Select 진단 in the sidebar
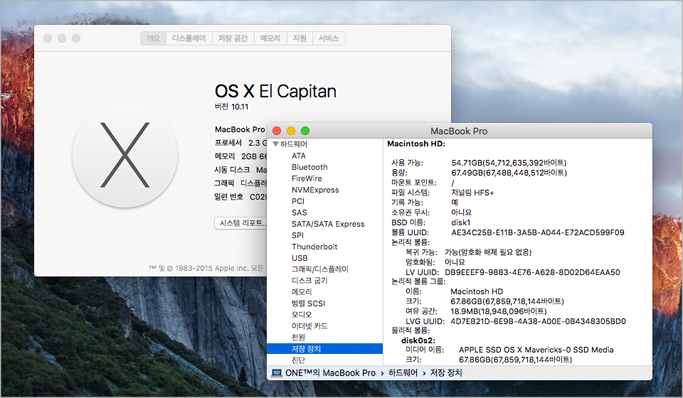The width and height of the screenshot is (683, 398). (x=298, y=360)
